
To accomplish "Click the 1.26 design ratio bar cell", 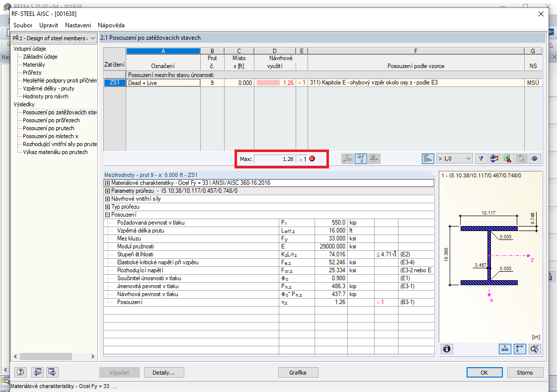I will 275,83.
